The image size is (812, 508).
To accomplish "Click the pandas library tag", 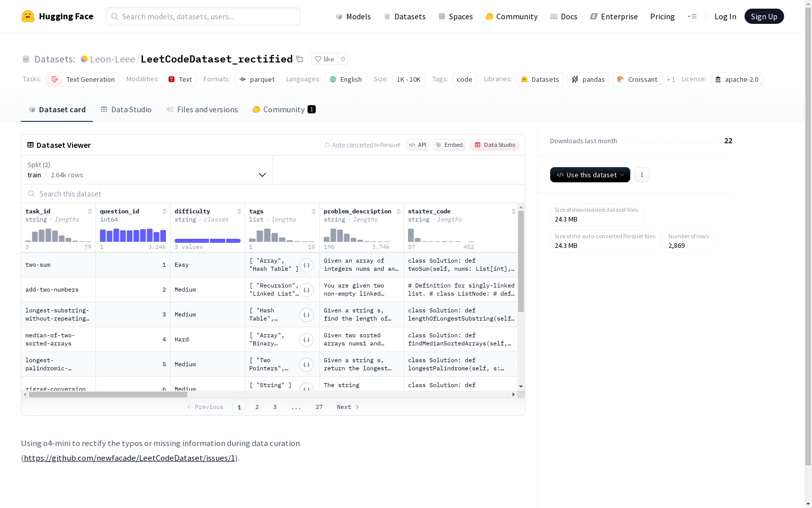I will point(588,79).
